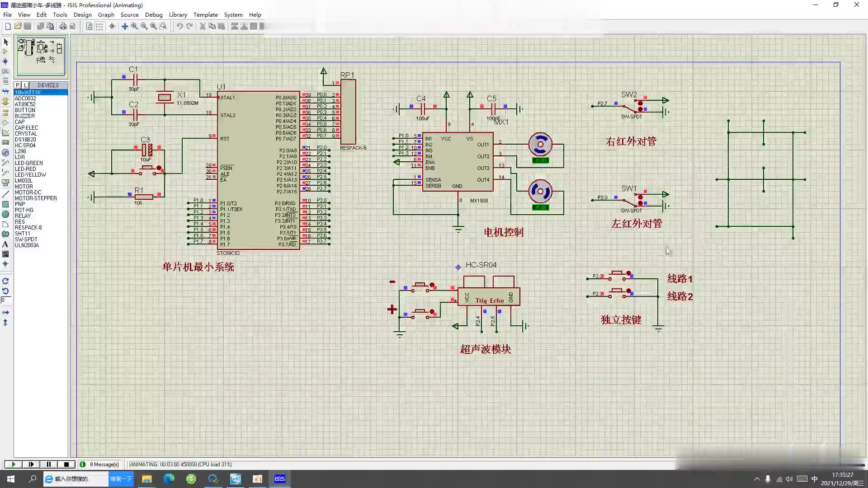Click the Redraw display icon

(89, 26)
